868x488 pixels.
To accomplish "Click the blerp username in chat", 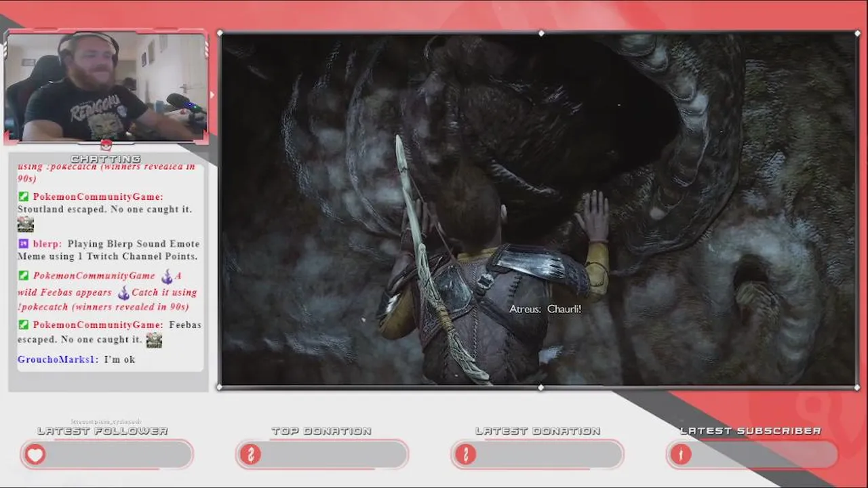I will coord(47,244).
